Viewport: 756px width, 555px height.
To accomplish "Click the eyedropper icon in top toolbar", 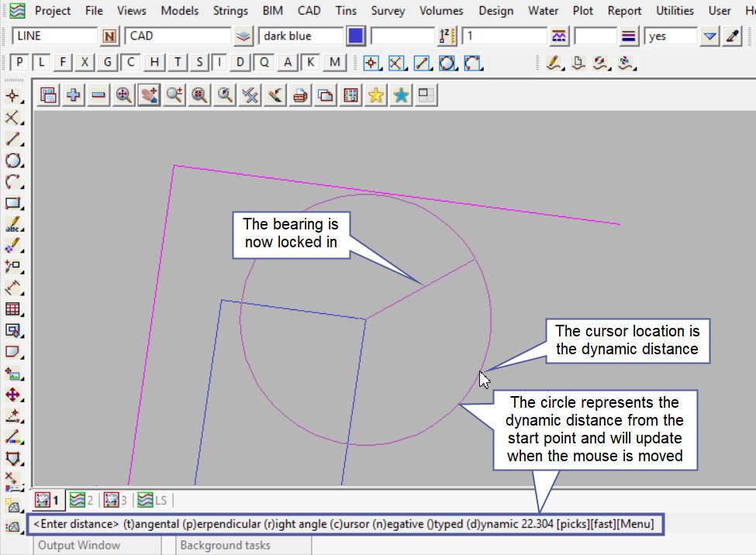I will tap(731, 36).
